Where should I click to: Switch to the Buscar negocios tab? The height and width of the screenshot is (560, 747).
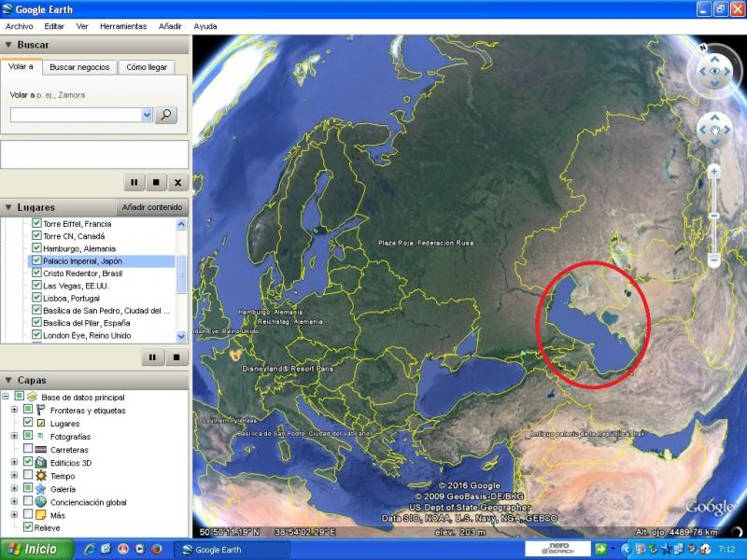pyautogui.click(x=79, y=67)
